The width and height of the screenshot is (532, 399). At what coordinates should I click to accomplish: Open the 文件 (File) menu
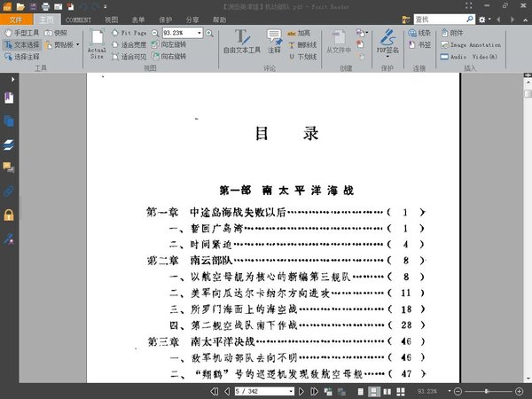[x=16, y=19]
